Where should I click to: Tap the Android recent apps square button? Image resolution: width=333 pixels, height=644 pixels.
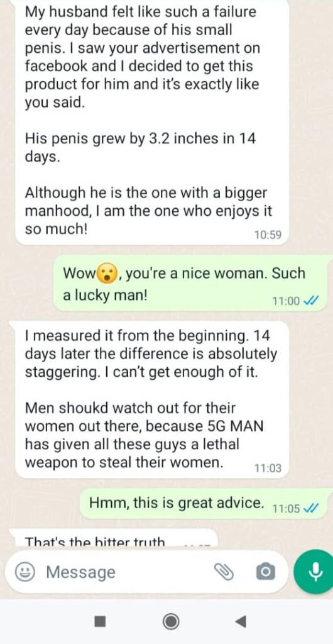click(x=100, y=621)
